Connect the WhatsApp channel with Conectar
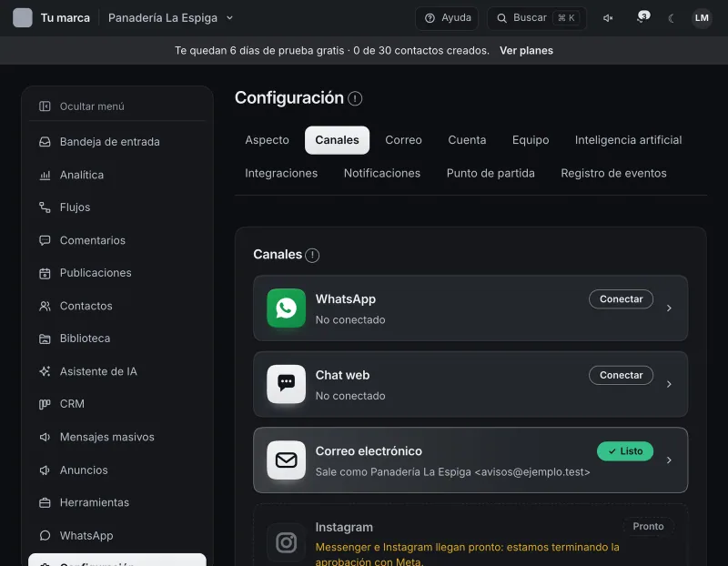 coord(621,299)
